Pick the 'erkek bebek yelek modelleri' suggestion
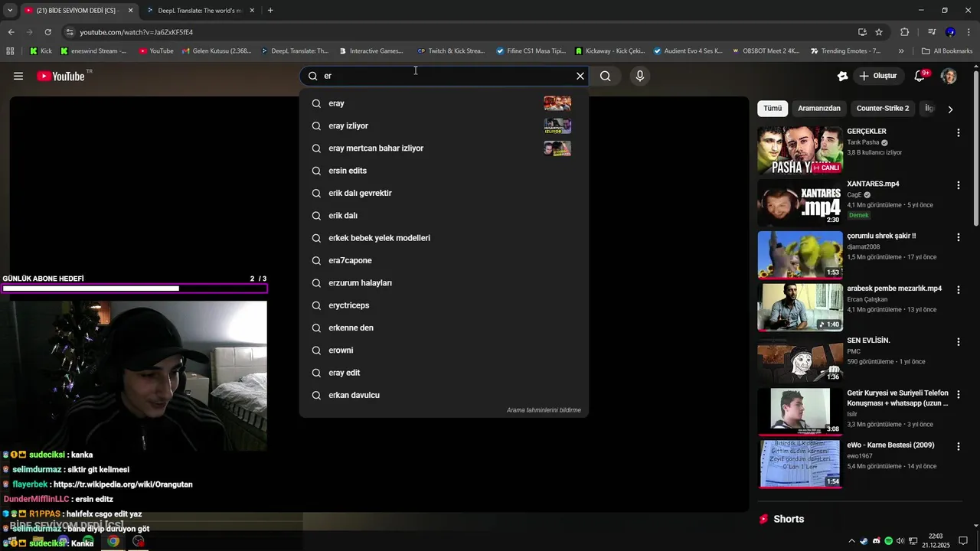Viewport: 980px width, 551px height. [444, 238]
